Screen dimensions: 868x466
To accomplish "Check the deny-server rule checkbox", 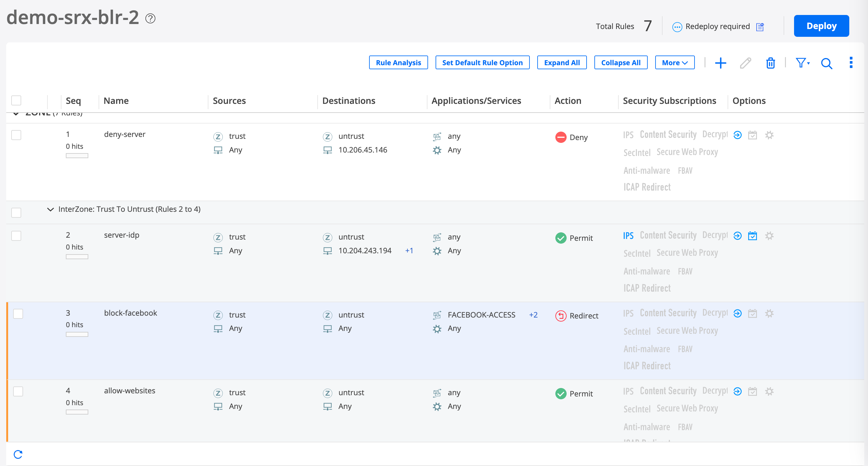I will click(x=16, y=135).
